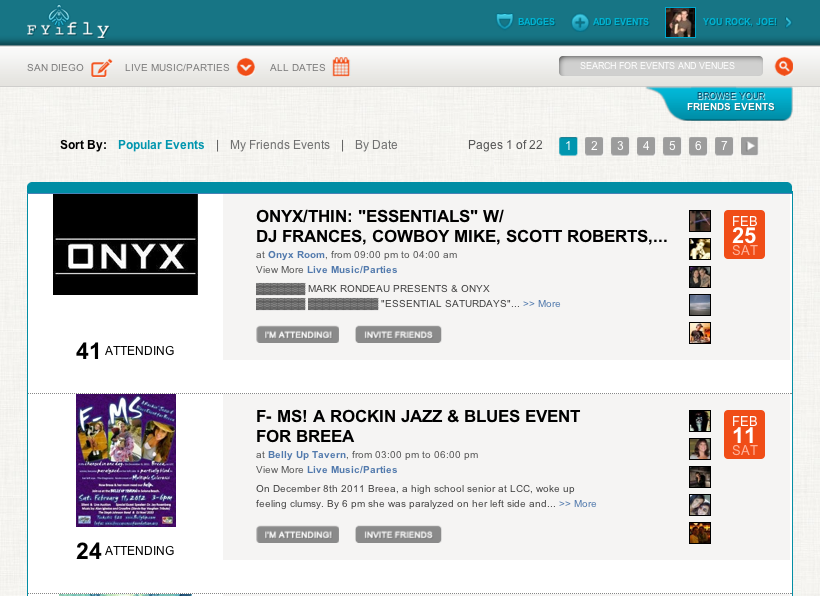The height and width of the screenshot is (596, 820).
Task: Go to page 1
Action: (x=568, y=146)
